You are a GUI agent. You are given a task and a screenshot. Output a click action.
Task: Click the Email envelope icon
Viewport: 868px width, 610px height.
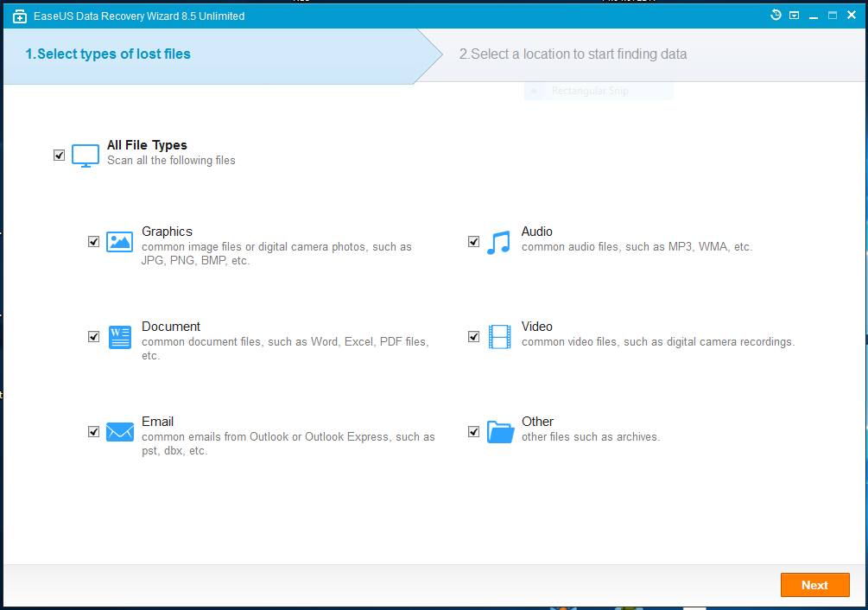pyautogui.click(x=119, y=432)
